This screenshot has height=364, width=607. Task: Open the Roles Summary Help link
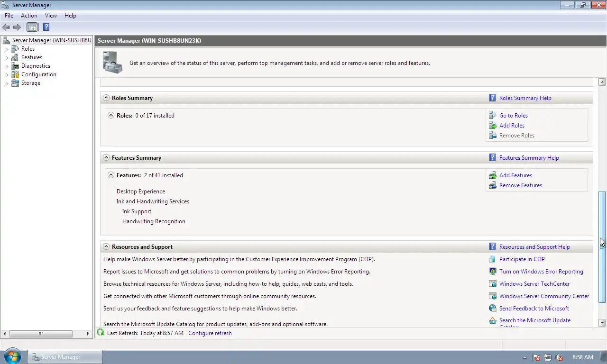coord(525,98)
